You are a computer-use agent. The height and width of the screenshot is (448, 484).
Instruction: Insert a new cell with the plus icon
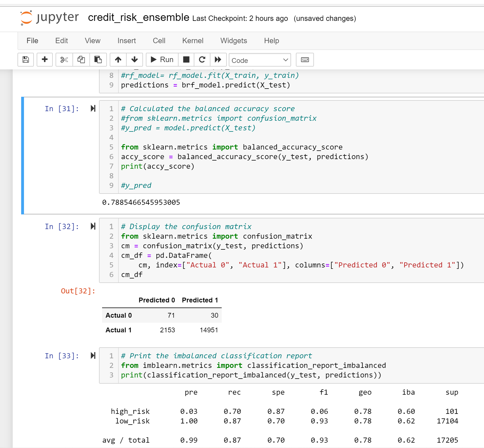pyautogui.click(x=45, y=60)
